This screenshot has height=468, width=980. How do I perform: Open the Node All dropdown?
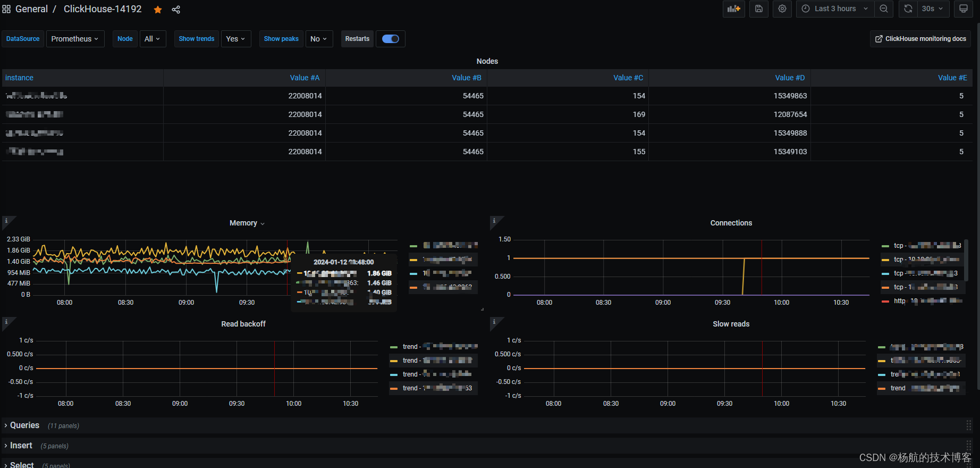click(x=153, y=39)
